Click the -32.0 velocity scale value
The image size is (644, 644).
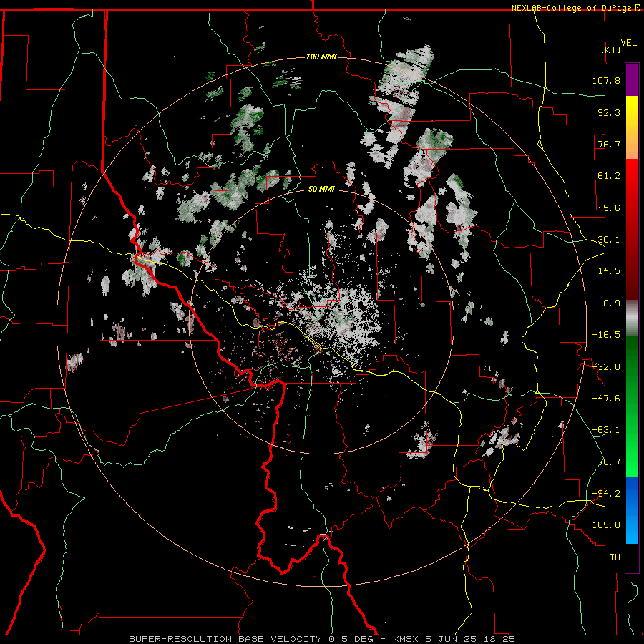[x=606, y=367]
